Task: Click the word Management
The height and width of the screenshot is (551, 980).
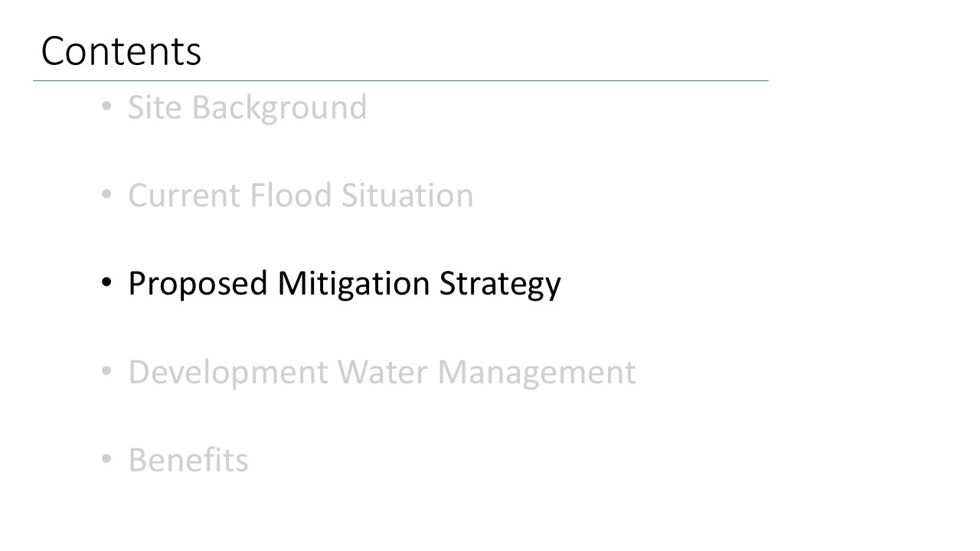Action: [x=537, y=373]
